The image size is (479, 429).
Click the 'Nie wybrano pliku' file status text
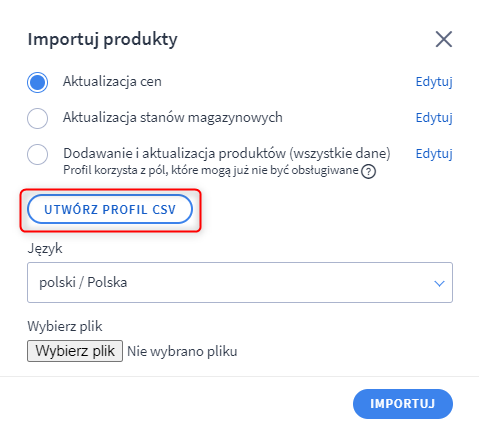coord(182,351)
